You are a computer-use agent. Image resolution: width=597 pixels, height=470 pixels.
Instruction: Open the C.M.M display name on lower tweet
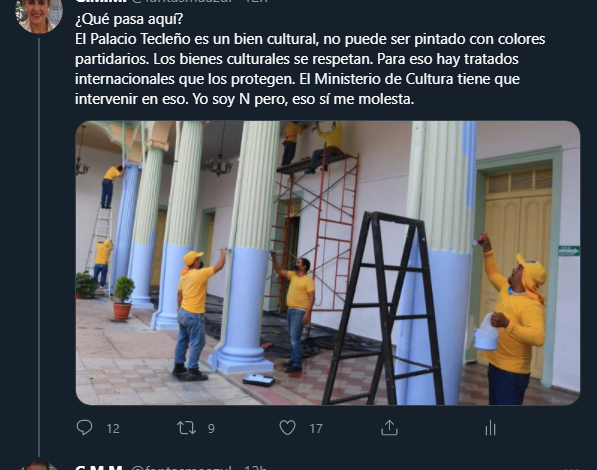click(x=99, y=468)
